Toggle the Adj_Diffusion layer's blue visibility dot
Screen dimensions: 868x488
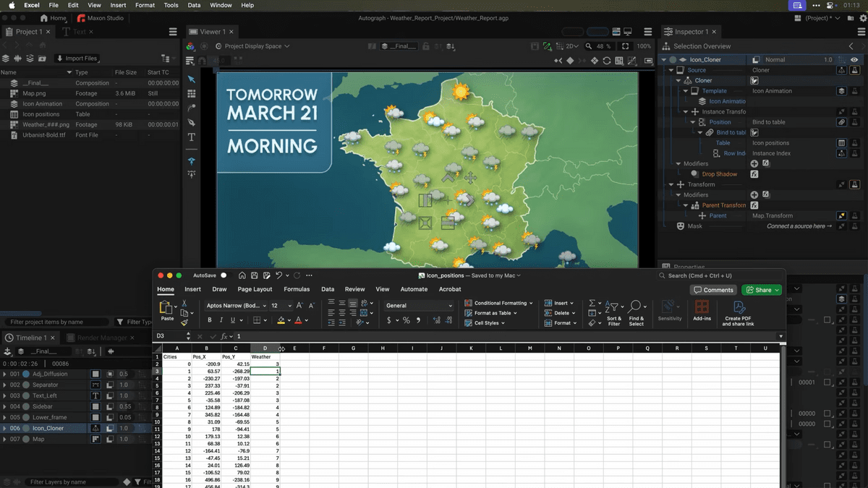point(26,374)
